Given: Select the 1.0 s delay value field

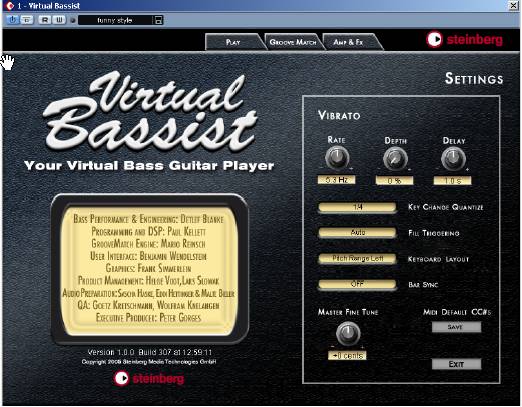Looking at the screenshot, I should tap(452, 181).
